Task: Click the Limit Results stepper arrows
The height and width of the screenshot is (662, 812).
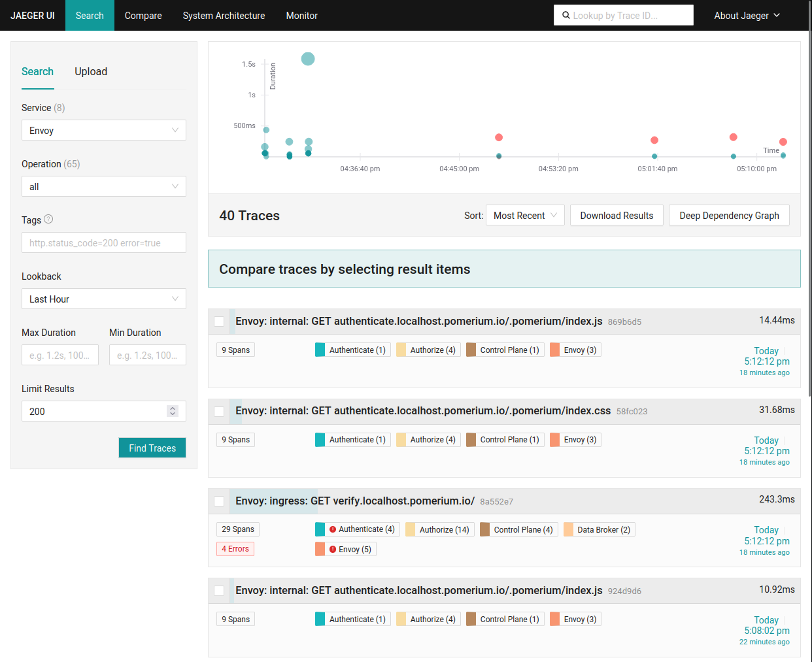Action: (x=173, y=411)
